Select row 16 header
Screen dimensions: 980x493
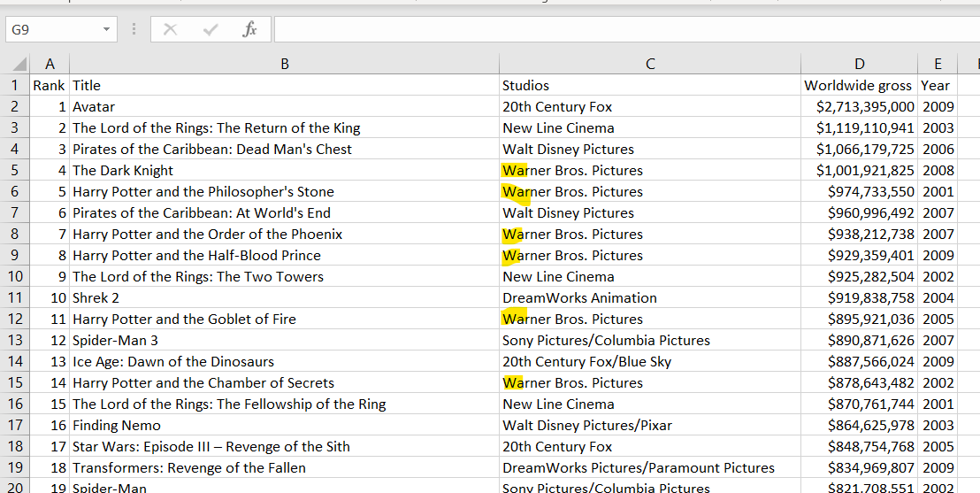click(x=15, y=404)
